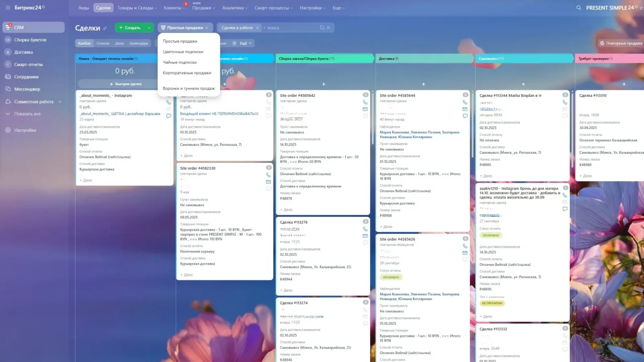Image resolution: width=644 pixels, height=362 pixels.
Task: Click the pin icon next to Сделки title
Action: tap(105, 28)
